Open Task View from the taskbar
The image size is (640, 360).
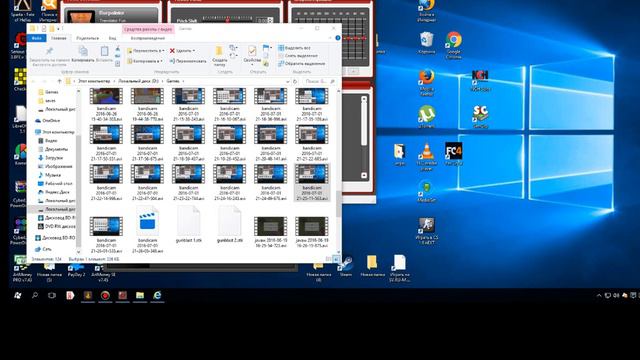click(x=52, y=295)
